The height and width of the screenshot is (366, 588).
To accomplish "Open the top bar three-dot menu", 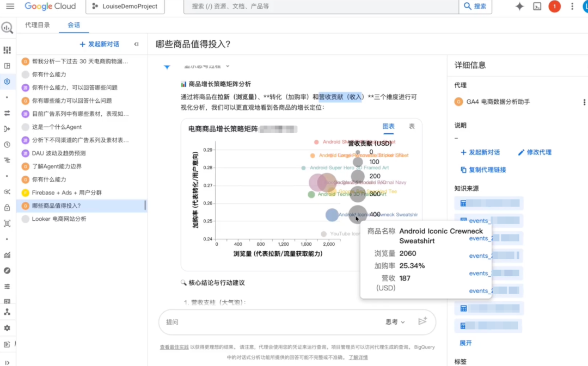I will [572, 7].
